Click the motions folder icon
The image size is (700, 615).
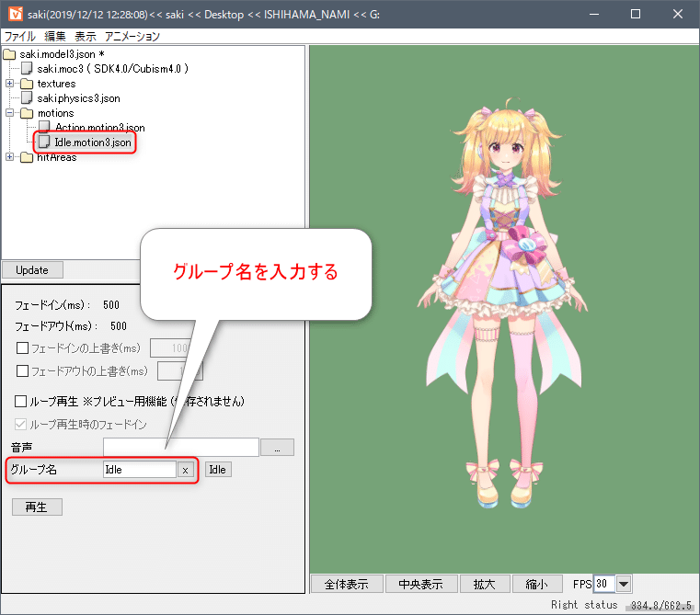pos(27,113)
